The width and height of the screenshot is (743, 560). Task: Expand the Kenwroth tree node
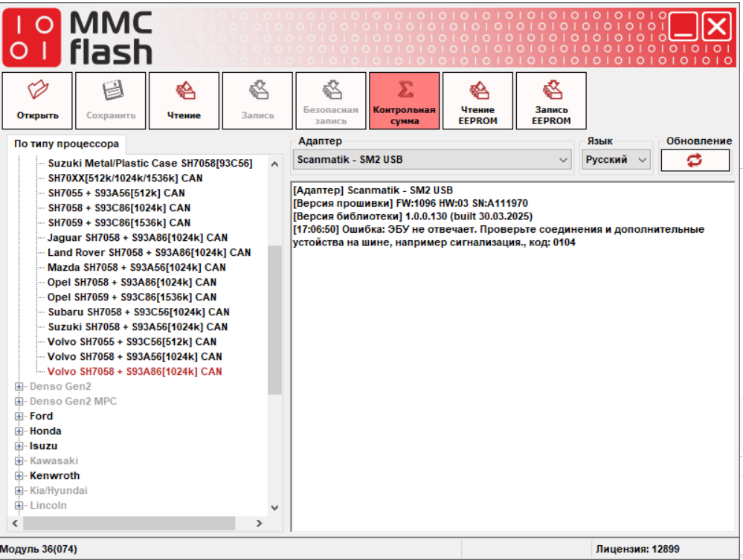(19, 476)
